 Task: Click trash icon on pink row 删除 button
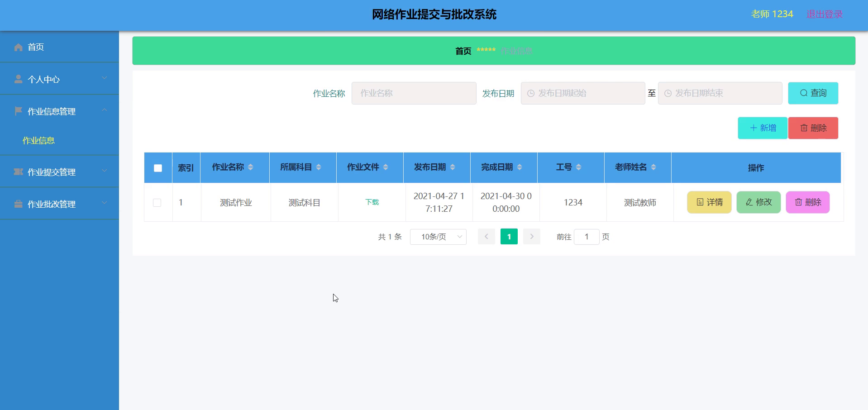pyautogui.click(x=798, y=202)
